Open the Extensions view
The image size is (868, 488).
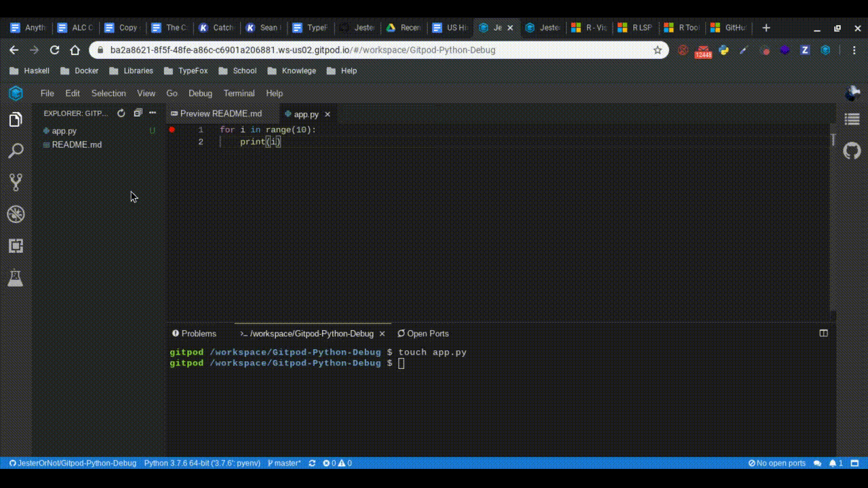16,245
